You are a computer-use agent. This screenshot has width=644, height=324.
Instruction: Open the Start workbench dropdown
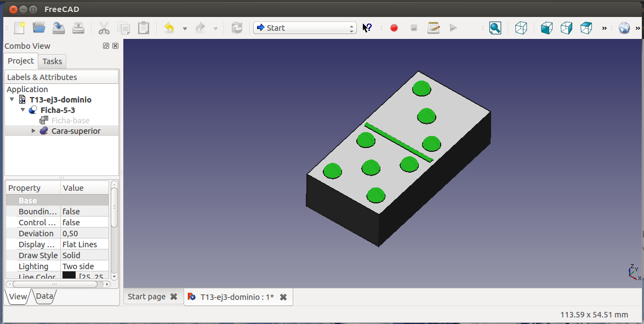(305, 28)
